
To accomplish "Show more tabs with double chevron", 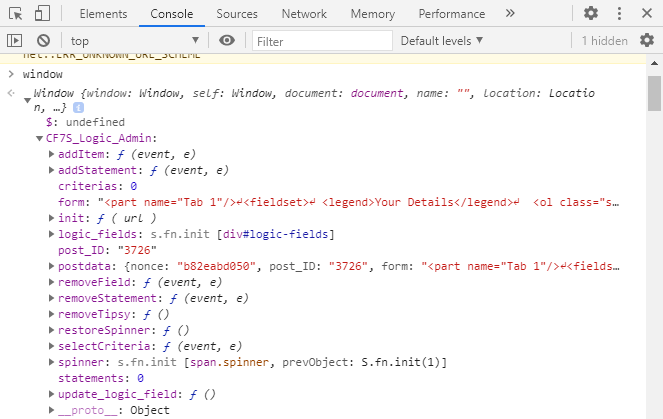I will click(510, 14).
